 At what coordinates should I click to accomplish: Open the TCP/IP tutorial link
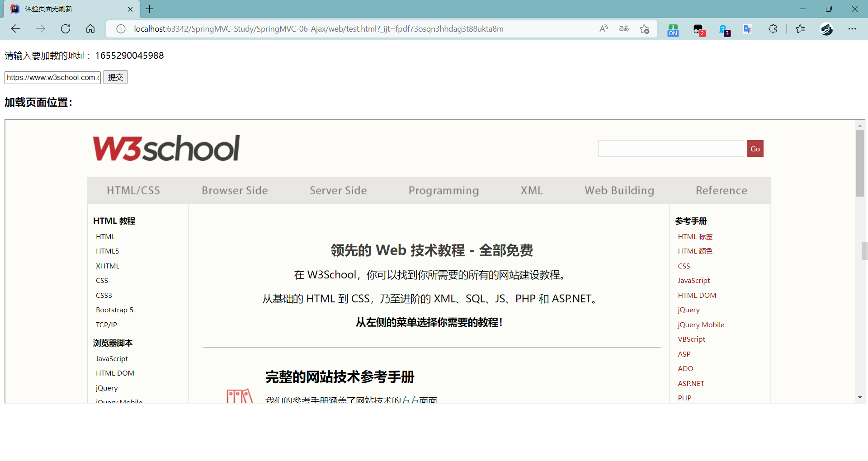pos(106,325)
